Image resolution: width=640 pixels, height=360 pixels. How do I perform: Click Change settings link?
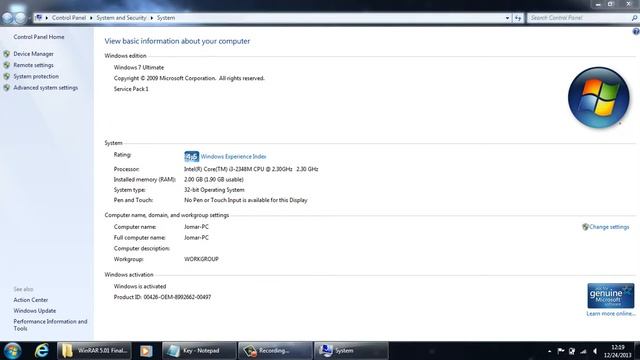point(609,227)
